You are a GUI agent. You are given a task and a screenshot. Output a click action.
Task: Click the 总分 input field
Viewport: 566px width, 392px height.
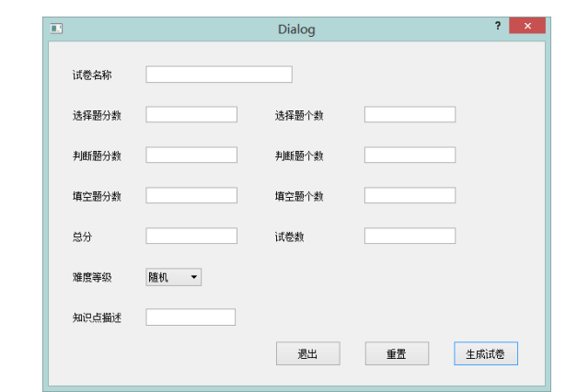coord(191,236)
